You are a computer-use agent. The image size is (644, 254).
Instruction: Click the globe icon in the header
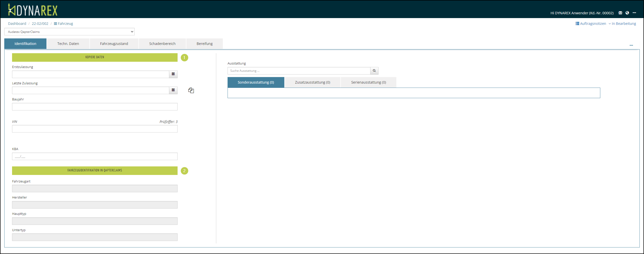pos(627,13)
